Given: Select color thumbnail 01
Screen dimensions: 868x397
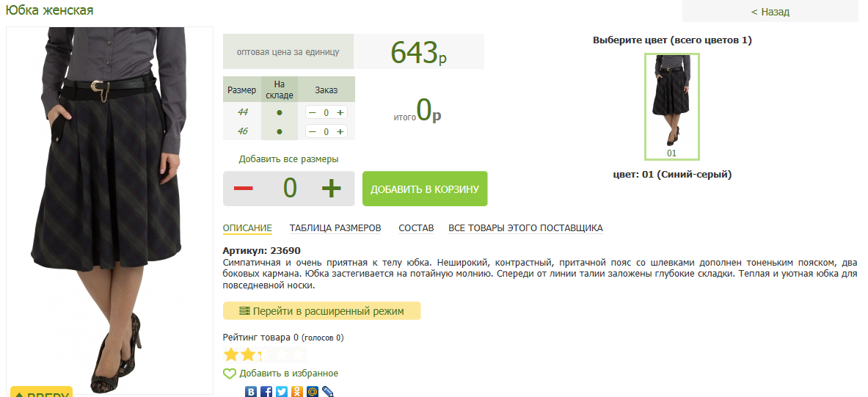Looking at the screenshot, I should coord(671,106).
